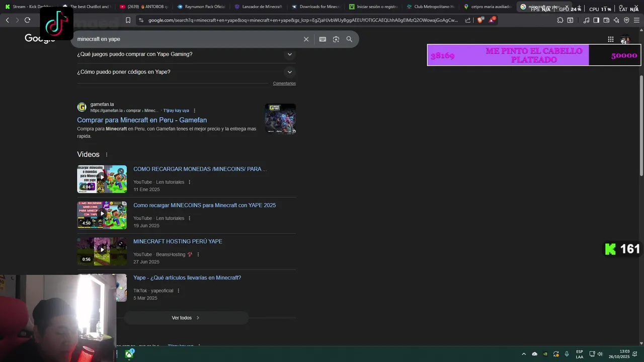Play the 0:56 video thumbnail
The height and width of the screenshot is (362, 644).
tap(102, 251)
